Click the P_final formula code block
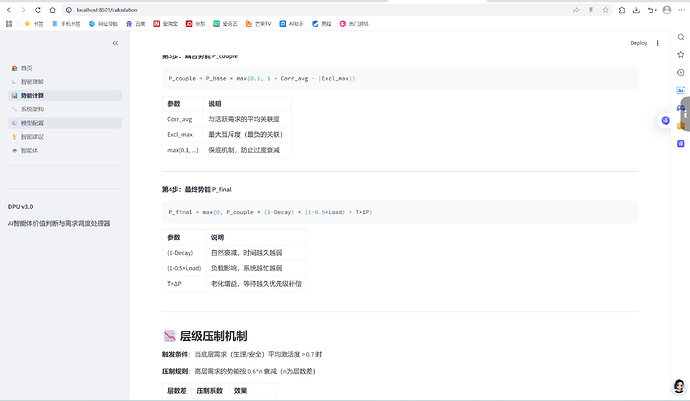 tap(400, 212)
